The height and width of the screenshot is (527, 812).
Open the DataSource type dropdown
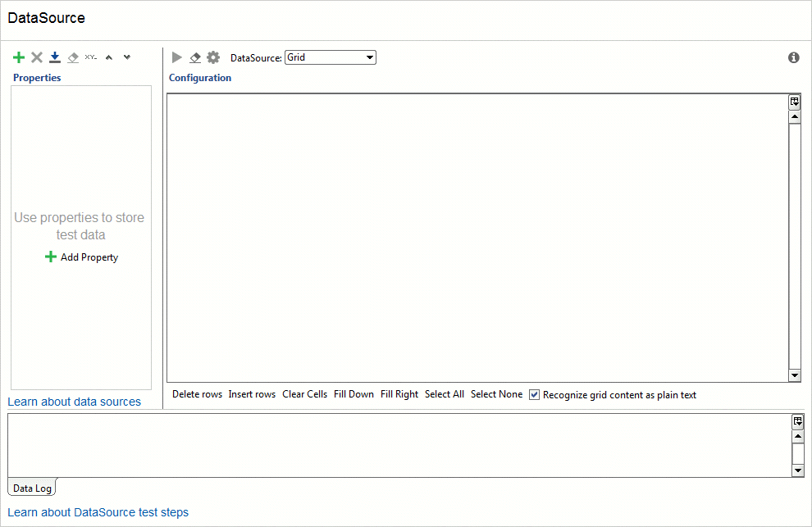[x=369, y=57]
